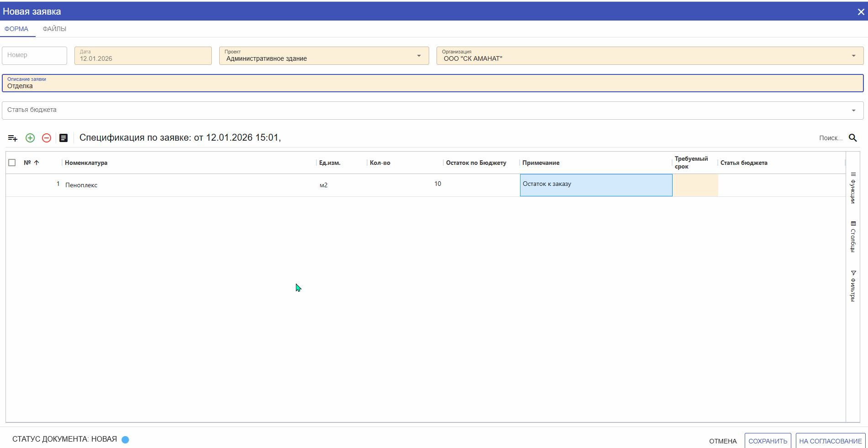Add a new specification row with green plus
868x448 pixels.
coord(30,138)
